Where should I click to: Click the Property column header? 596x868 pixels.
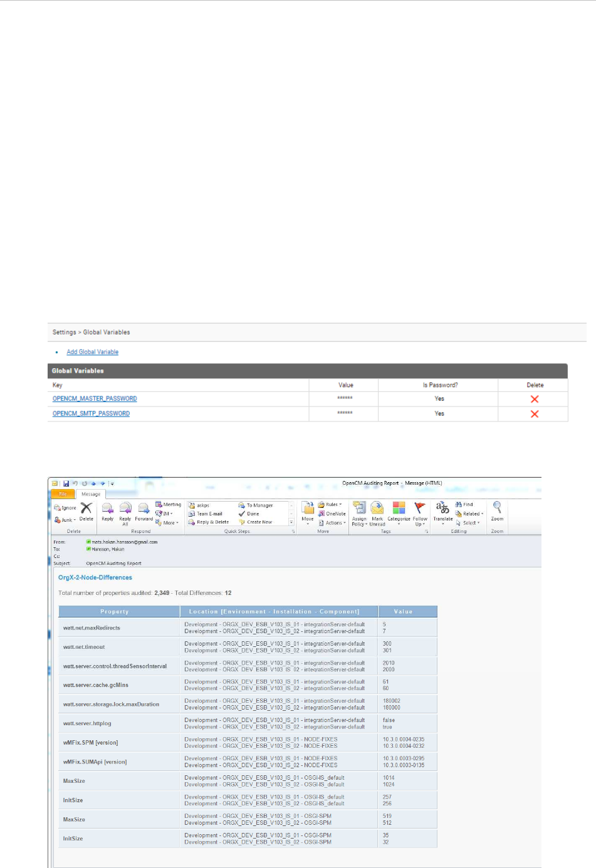coord(115,611)
